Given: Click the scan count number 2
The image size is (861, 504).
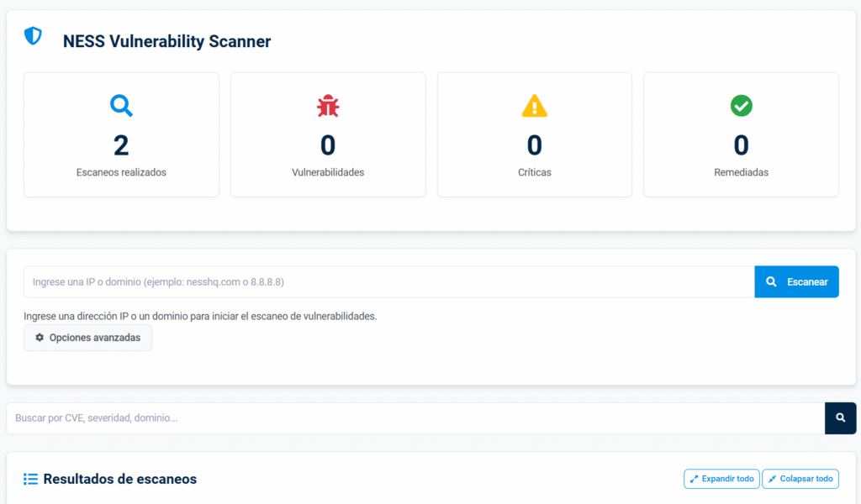Looking at the screenshot, I should (x=121, y=145).
